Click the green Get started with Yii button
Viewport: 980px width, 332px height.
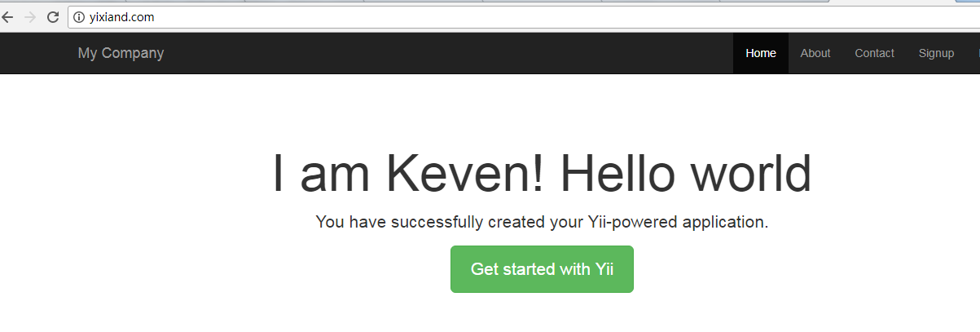tap(542, 269)
